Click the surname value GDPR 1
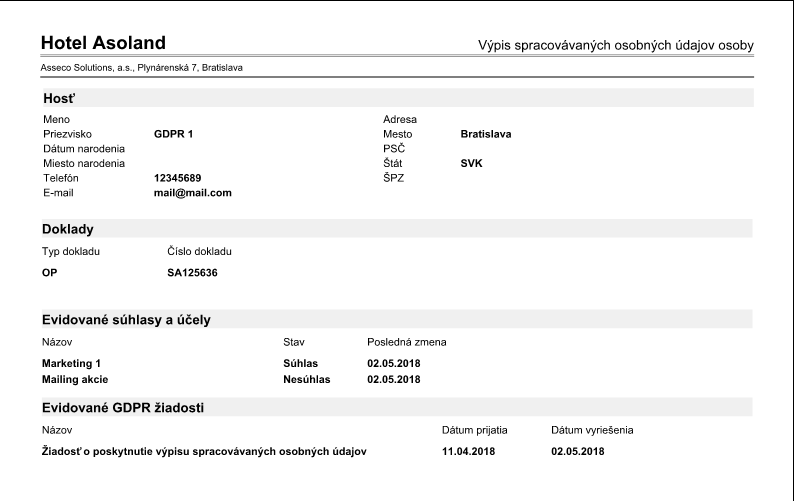 click(173, 134)
